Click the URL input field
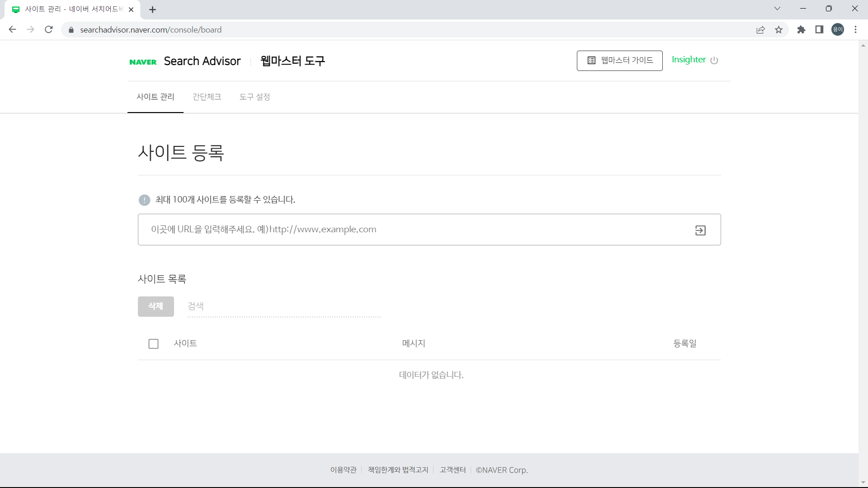Image resolution: width=868 pixels, height=488 pixels. (x=407, y=230)
